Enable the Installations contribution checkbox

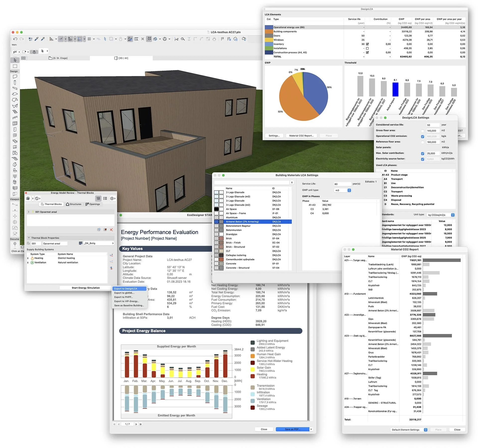[367, 48]
